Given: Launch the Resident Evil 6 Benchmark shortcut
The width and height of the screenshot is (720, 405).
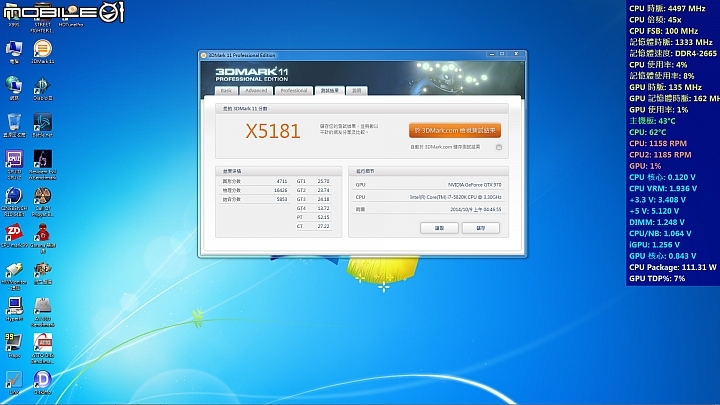Looking at the screenshot, I should click(43, 164).
